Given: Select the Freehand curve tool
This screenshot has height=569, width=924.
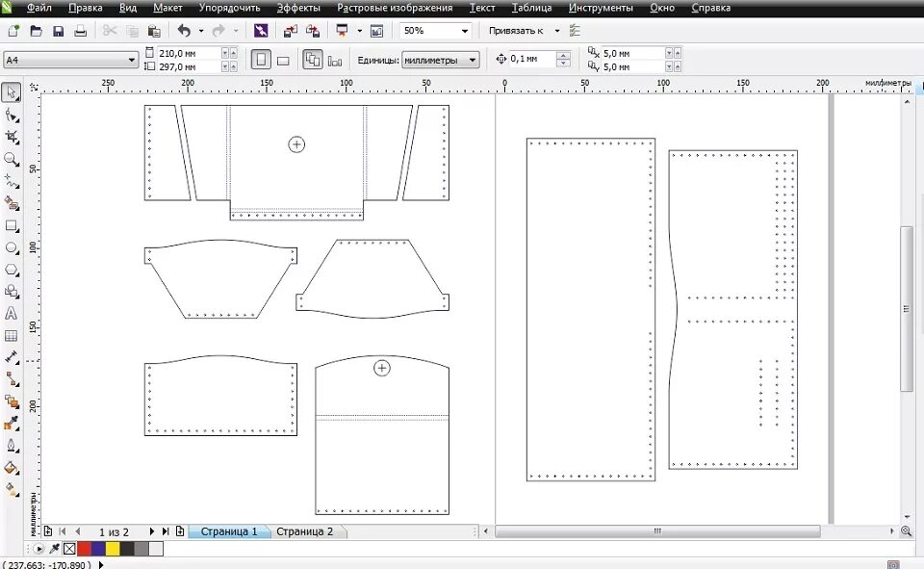Looking at the screenshot, I should click(12, 182).
